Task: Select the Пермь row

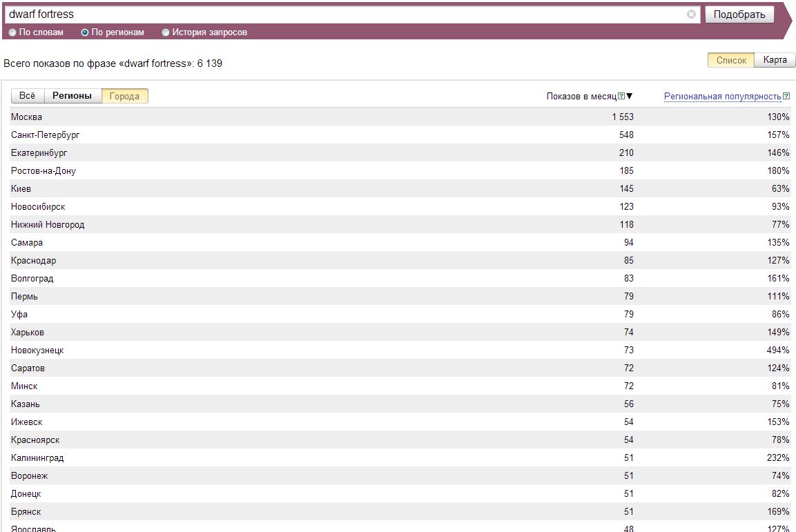Action: click(400, 296)
